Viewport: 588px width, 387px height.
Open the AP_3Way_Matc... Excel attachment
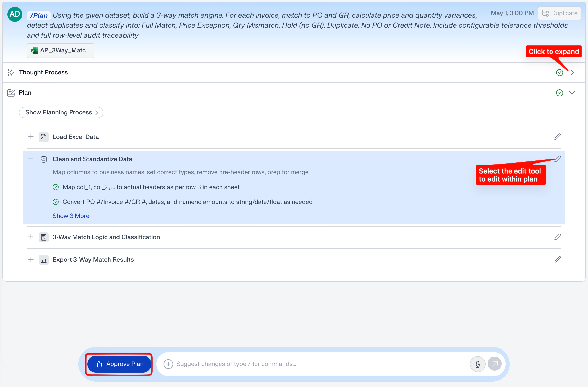click(61, 51)
